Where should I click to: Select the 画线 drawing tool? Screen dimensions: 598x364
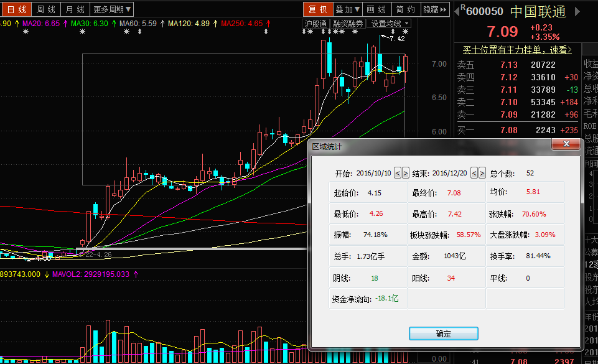(377, 9)
